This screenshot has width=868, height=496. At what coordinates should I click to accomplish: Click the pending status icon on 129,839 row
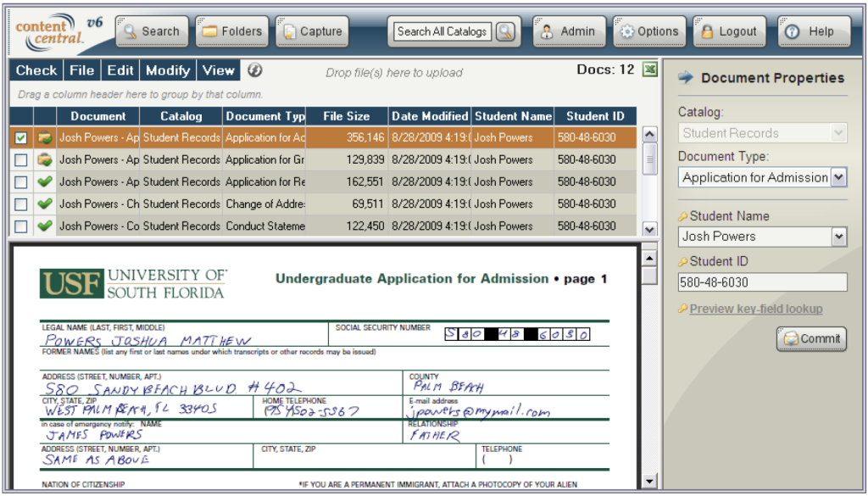[x=45, y=160]
